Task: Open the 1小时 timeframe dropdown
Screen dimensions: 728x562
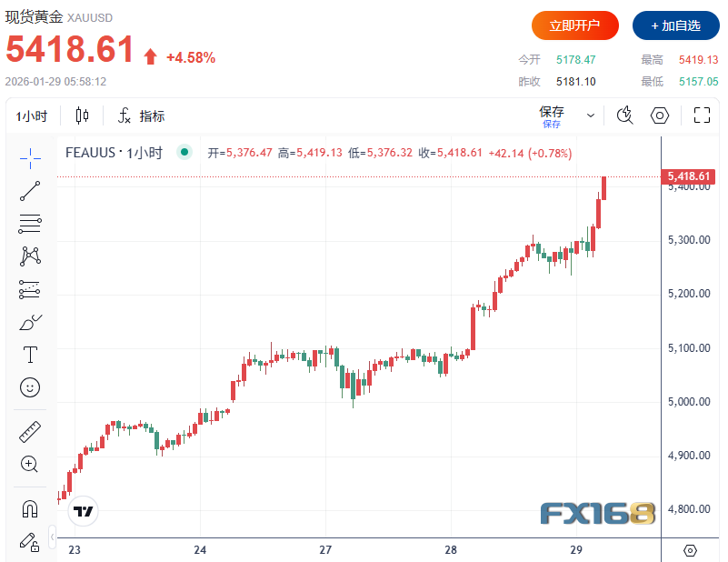Action: point(32,116)
